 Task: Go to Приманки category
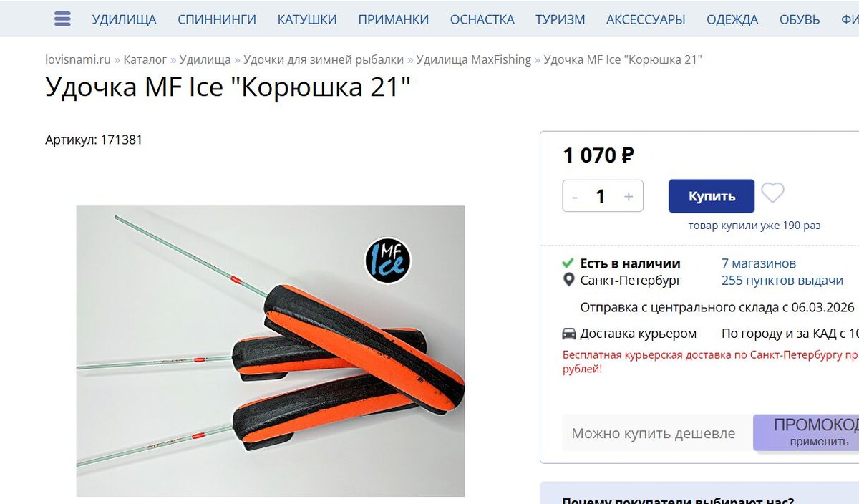pos(394,19)
